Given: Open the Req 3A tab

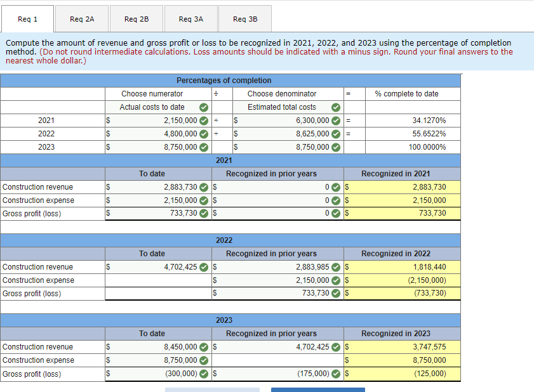Looking at the screenshot, I should click(x=190, y=19).
